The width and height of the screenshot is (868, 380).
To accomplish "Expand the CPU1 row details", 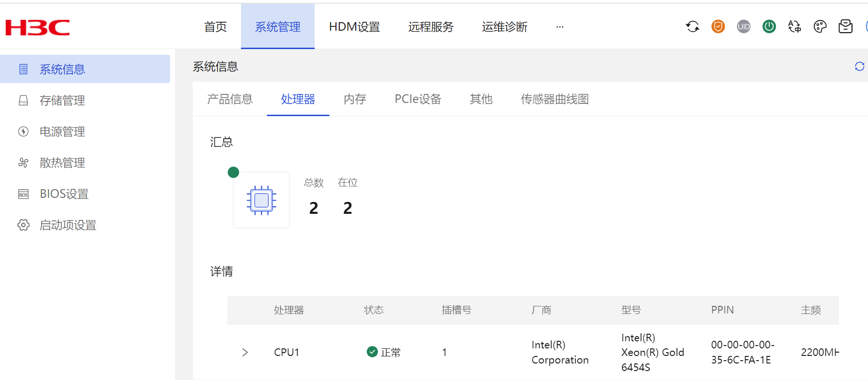I will click(x=245, y=352).
